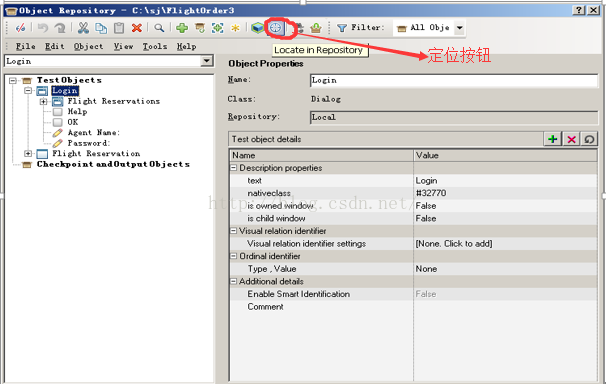Click the is child window False value
The image size is (606, 384).
pos(426,218)
